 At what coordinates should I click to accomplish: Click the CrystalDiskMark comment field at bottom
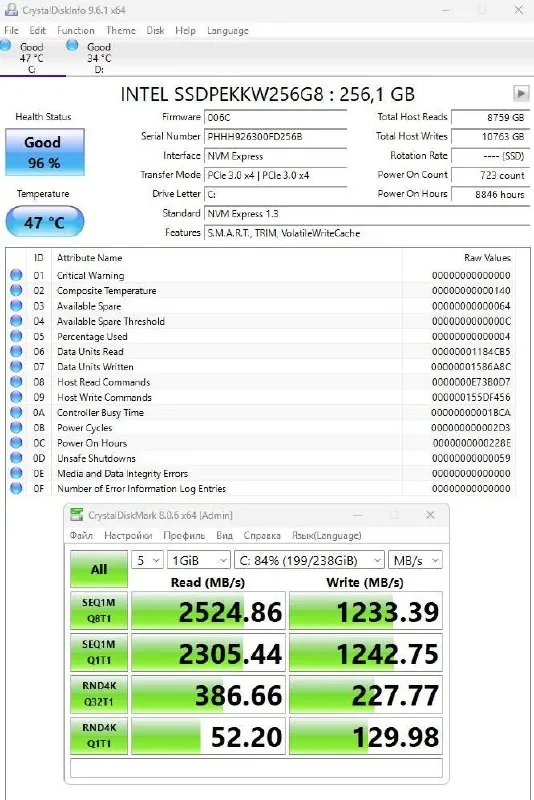click(x=256, y=768)
